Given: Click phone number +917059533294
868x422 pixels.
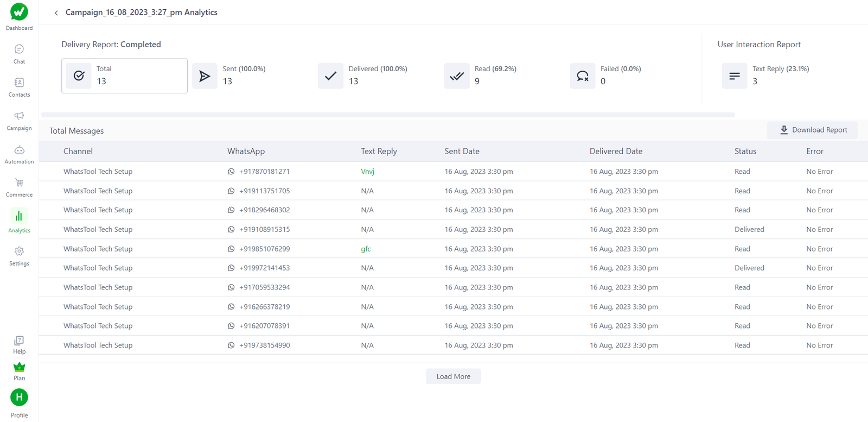Looking at the screenshot, I should (x=264, y=287).
